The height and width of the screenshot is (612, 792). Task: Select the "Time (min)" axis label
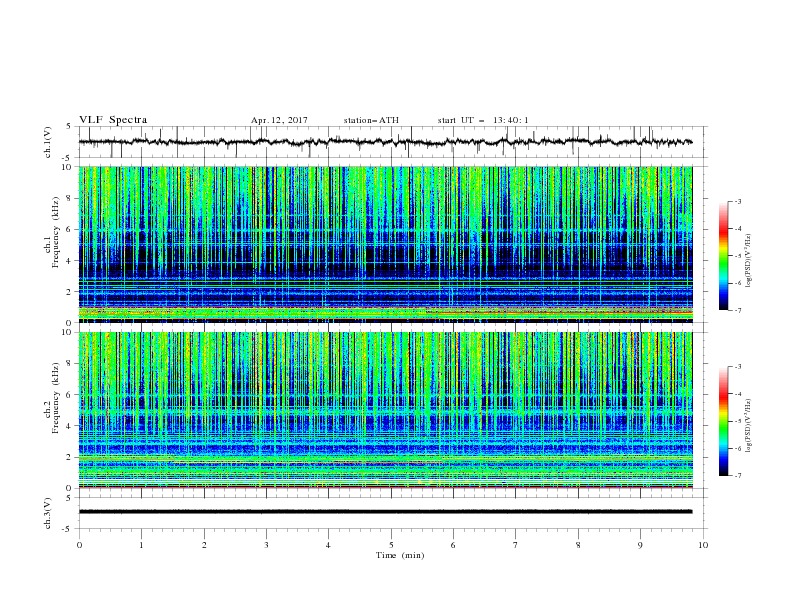(400, 555)
